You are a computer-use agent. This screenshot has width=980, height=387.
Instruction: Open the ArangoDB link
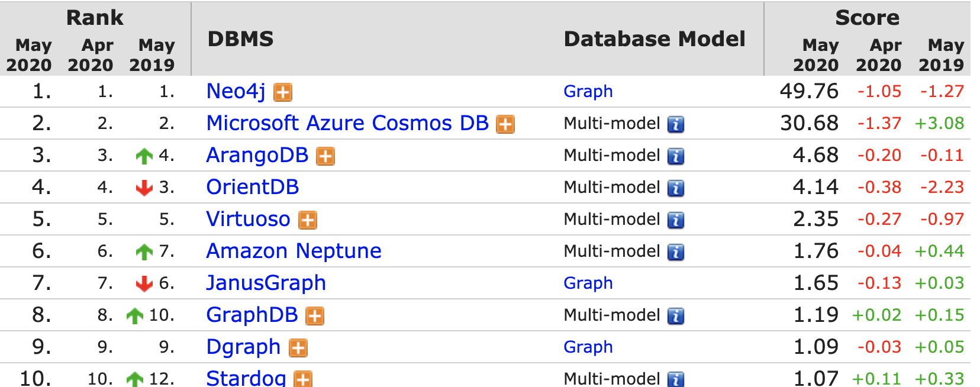[257, 155]
